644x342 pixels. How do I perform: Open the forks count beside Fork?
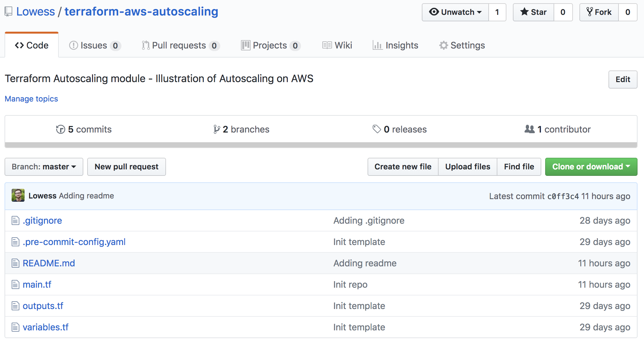pos(628,12)
